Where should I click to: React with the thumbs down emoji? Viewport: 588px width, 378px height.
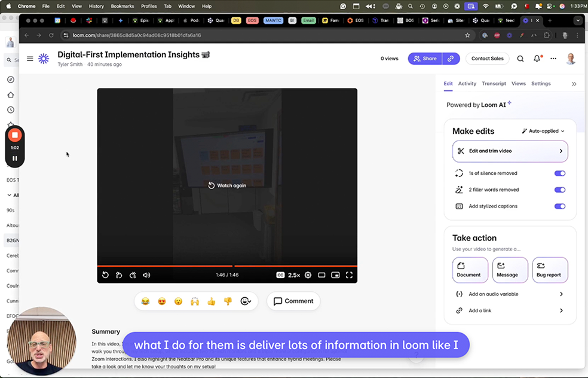[228, 301]
